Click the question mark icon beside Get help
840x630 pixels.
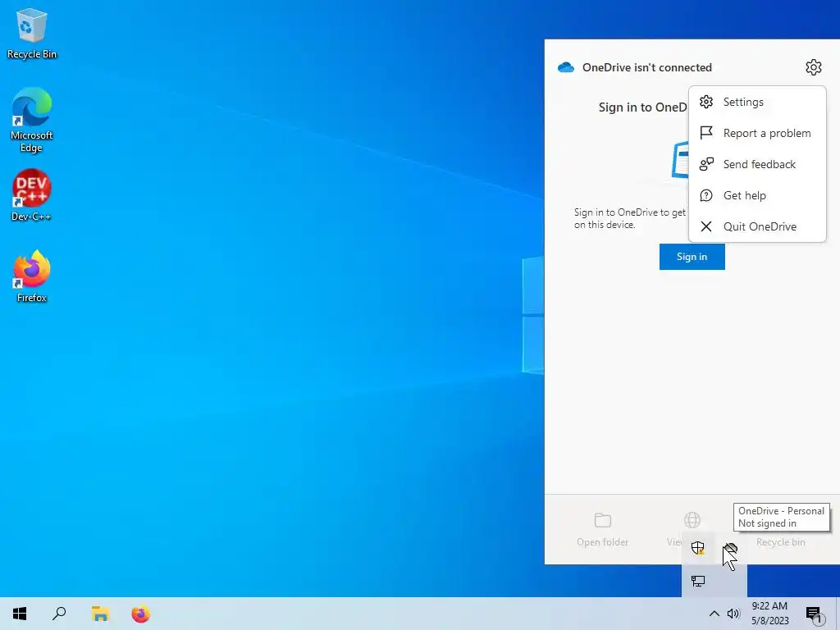[x=706, y=195]
